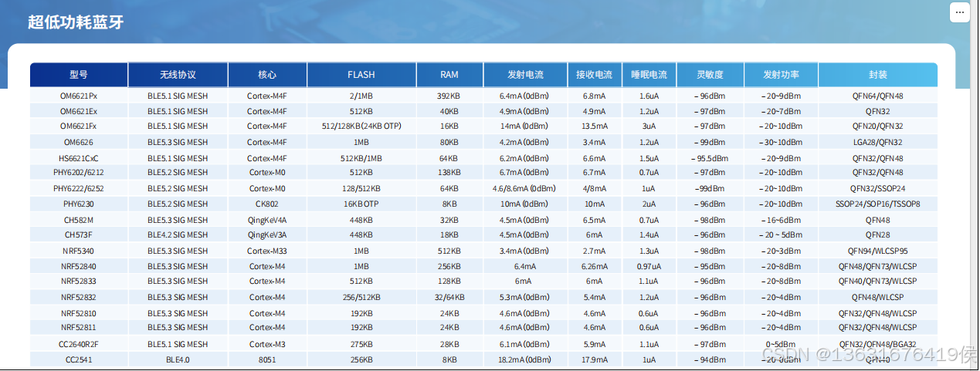Select the 无线协议 column header
Viewport: 980px width, 371px height.
tap(178, 75)
